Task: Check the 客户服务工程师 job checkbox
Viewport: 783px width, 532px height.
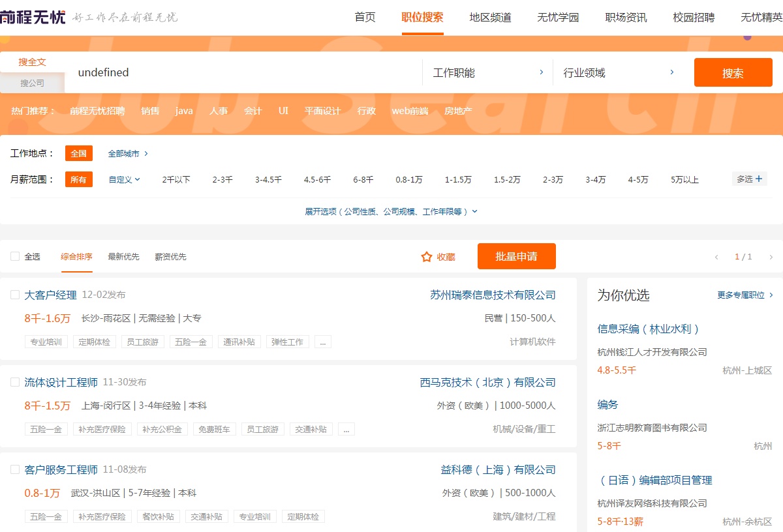Action: [15, 469]
